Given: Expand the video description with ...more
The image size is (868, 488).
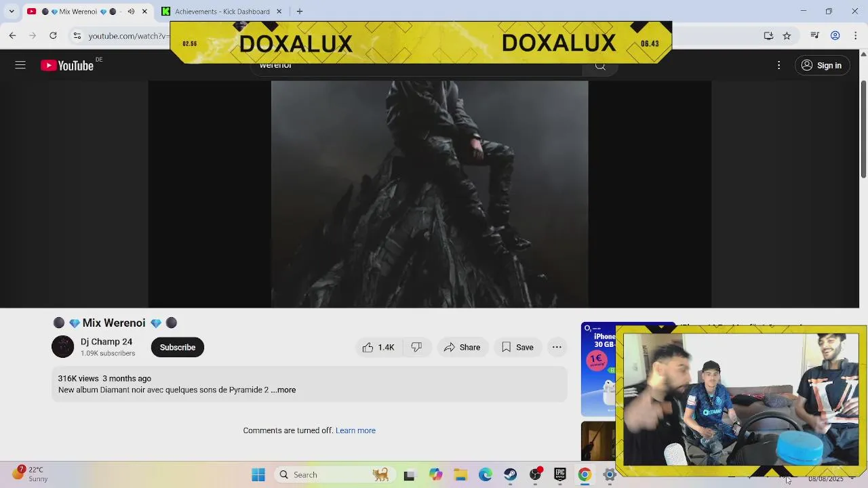Looking at the screenshot, I should click(x=283, y=390).
